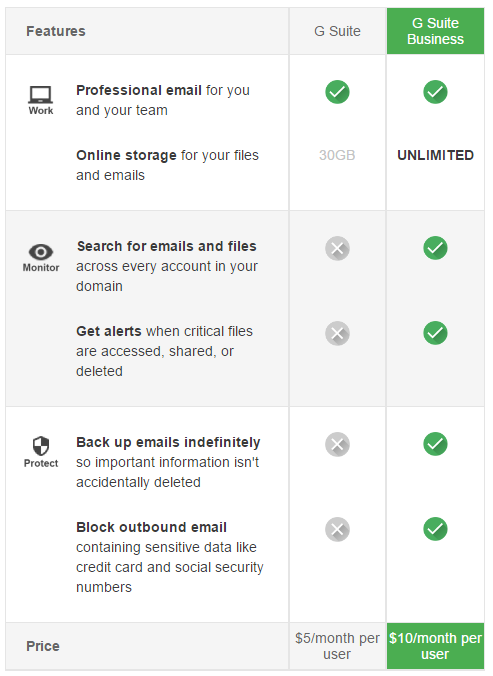Click G Suite Business check for Professional email
The width and height of the screenshot is (493, 676).
pyautogui.click(x=435, y=92)
